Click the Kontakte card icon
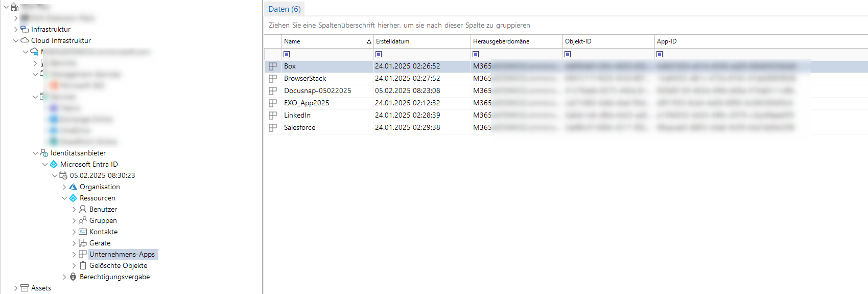The width and height of the screenshot is (868, 294). pyautogui.click(x=83, y=232)
